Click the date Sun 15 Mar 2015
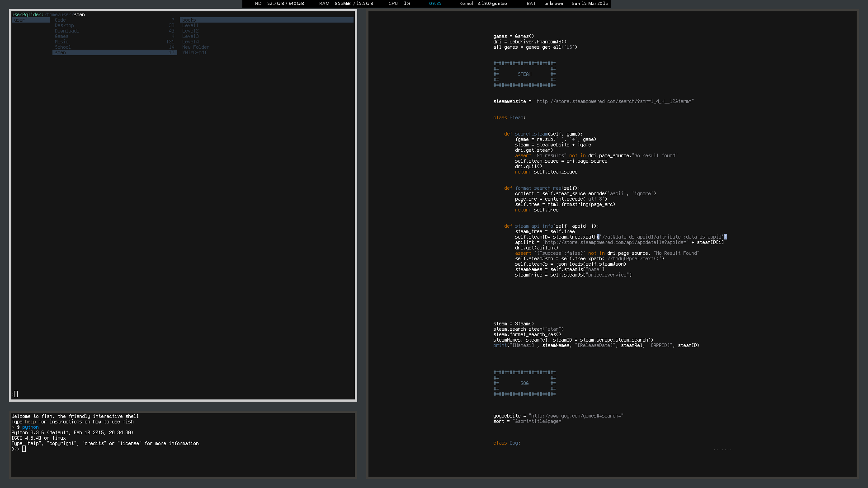This screenshot has width=868, height=488. (x=590, y=4)
